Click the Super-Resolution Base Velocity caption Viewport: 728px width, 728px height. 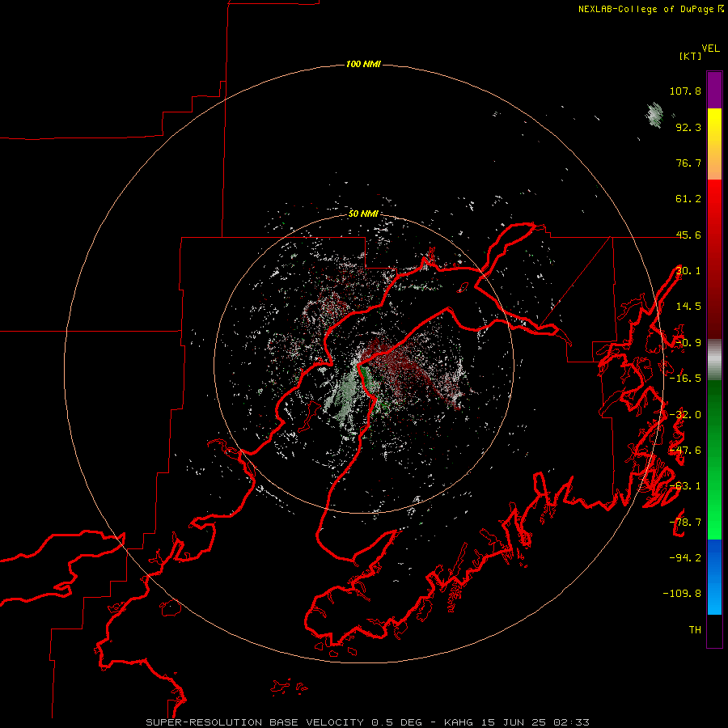click(x=368, y=722)
